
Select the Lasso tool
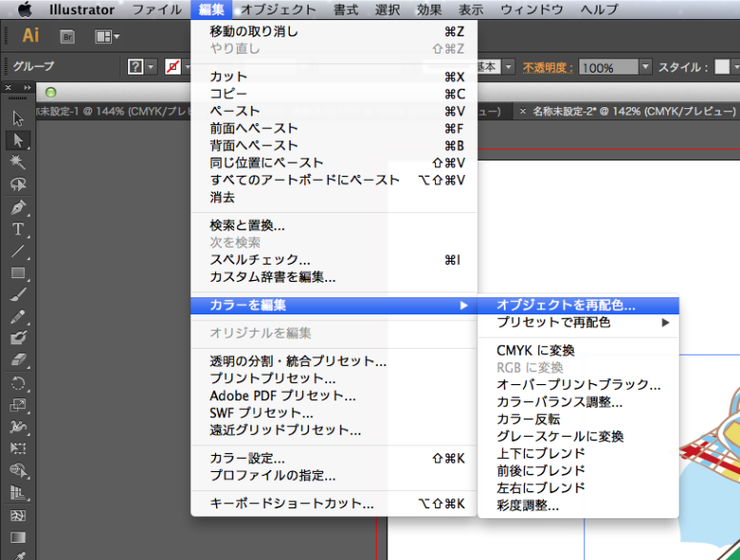(x=18, y=184)
